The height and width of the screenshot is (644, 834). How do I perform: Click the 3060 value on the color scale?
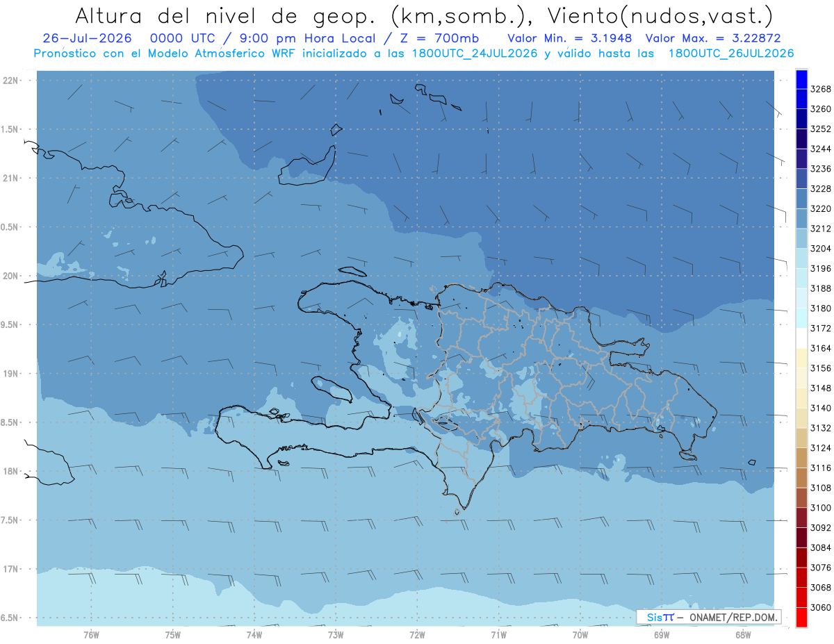(821, 607)
